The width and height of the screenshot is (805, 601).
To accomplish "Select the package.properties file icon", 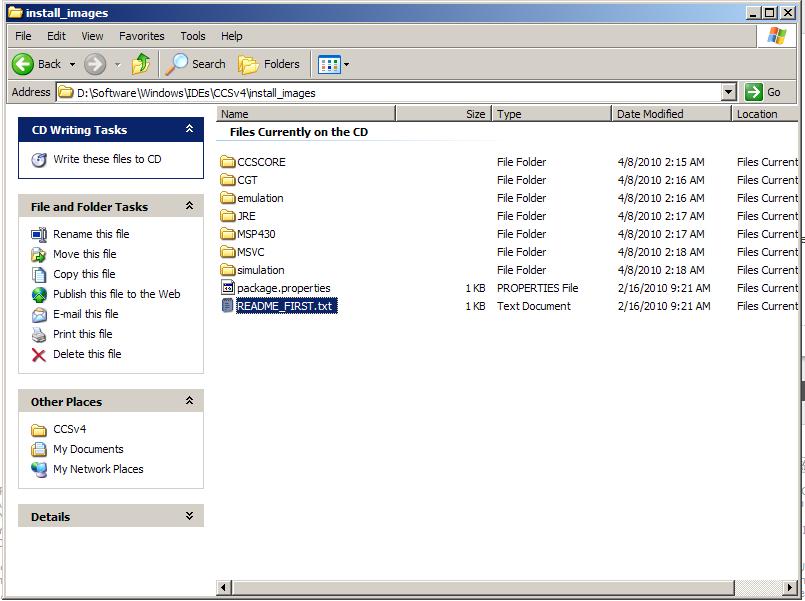I will 227,288.
